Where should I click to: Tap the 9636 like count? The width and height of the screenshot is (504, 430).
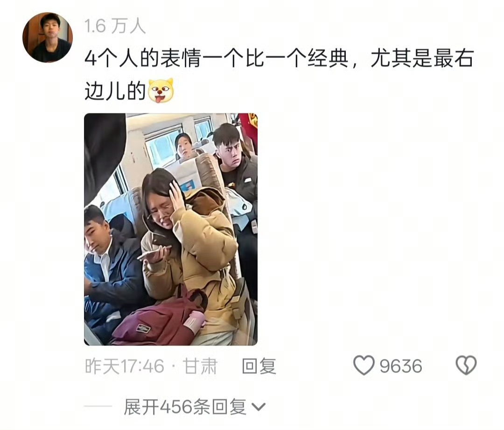[x=401, y=366]
